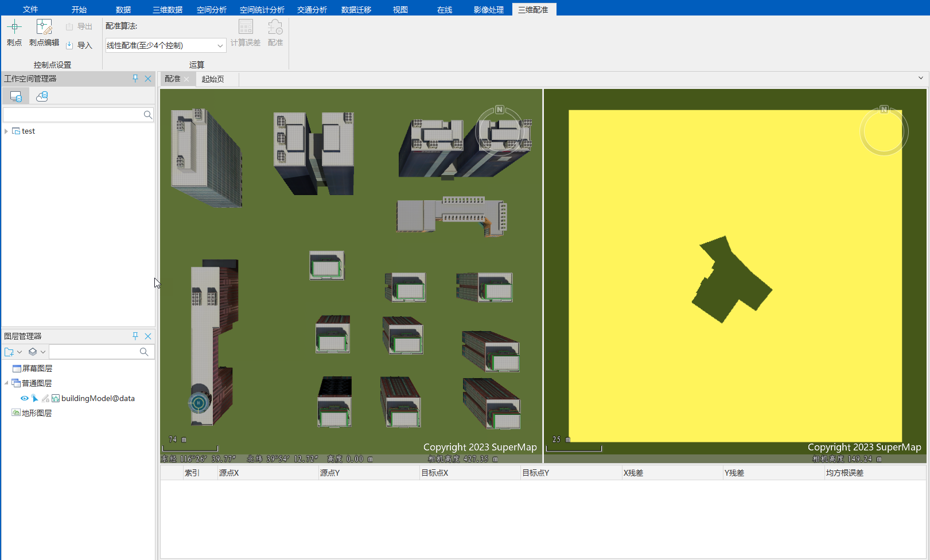Open the 刺点编辑 edit tool
Viewport: 930px width, 560px height.
coord(44,33)
